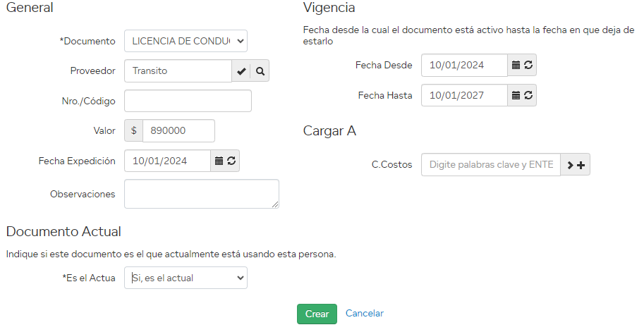Click the dollar sign beside Valor
The width and height of the screenshot is (644, 332).
(x=133, y=131)
